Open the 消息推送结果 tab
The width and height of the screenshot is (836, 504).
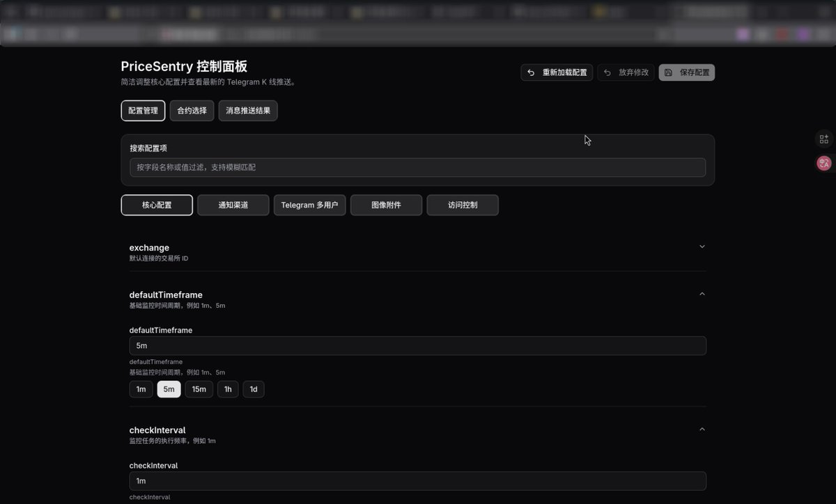[248, 110]
